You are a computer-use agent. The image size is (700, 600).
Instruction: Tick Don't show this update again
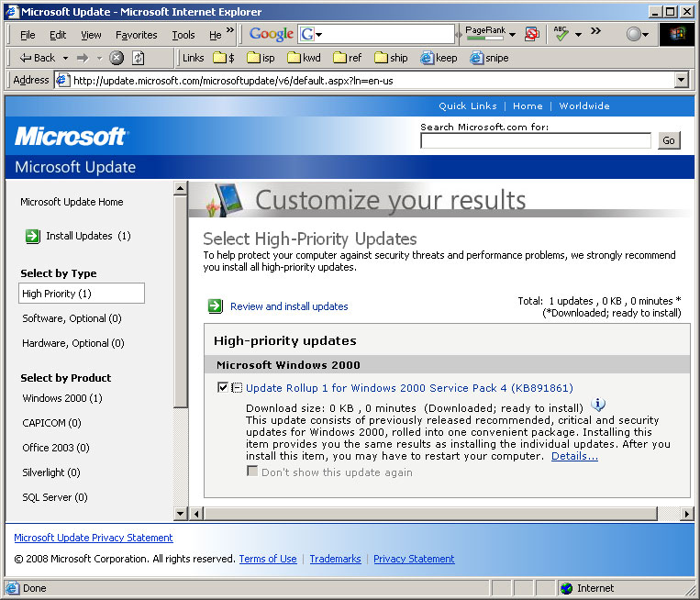tap(252, 471)
